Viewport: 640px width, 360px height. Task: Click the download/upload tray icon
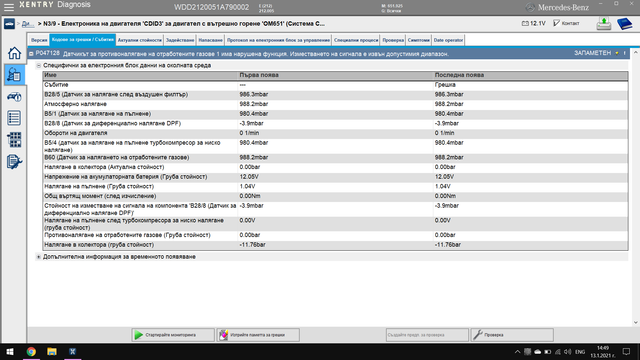604,24
